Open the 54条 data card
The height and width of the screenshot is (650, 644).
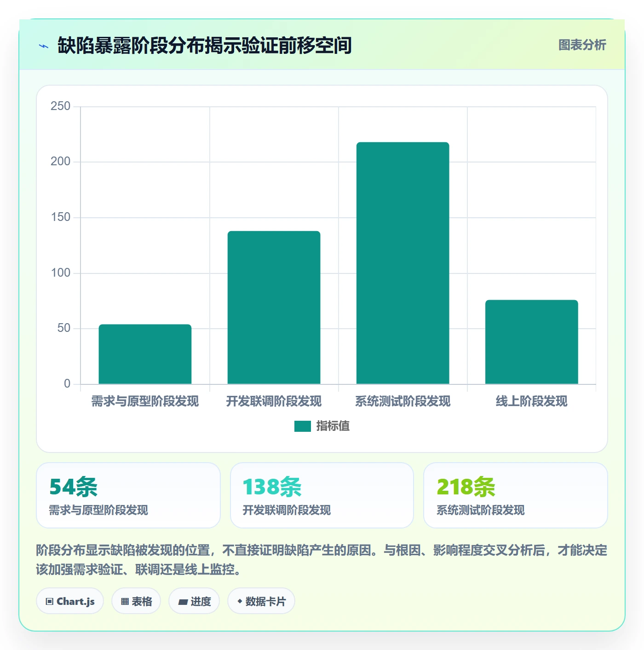(128, 495)
